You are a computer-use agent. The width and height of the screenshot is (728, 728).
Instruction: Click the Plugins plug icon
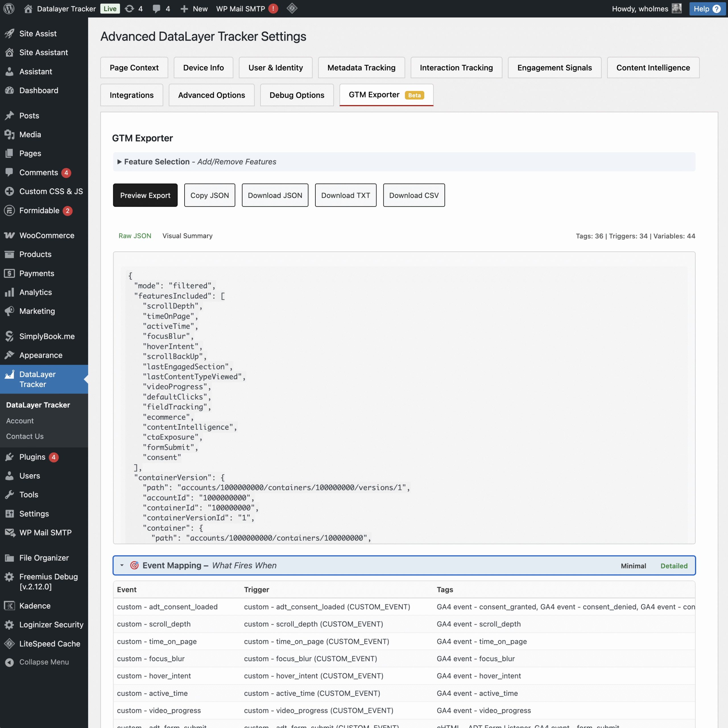9,457
